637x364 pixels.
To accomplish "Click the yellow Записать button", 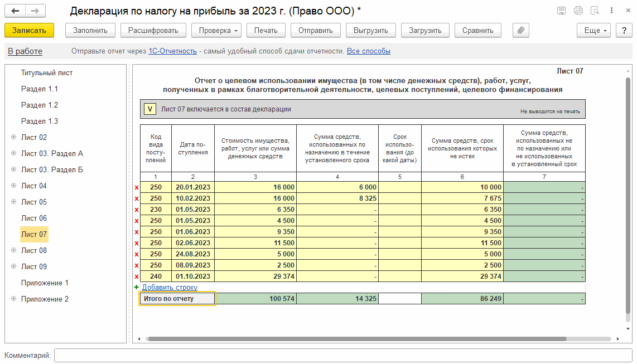I will [x=29, y=31].
